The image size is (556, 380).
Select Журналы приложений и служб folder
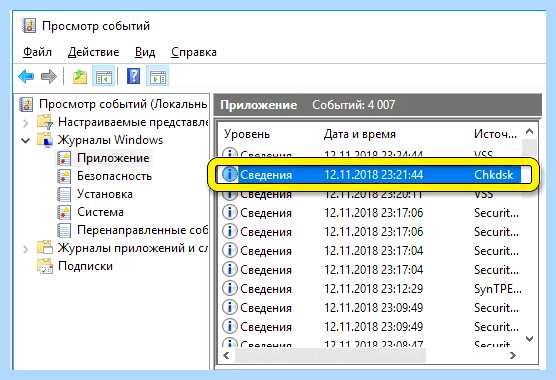[x=133, y=248]
